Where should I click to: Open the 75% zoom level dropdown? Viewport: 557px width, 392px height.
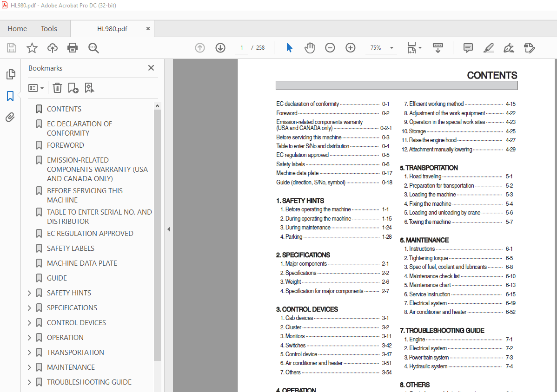coord(391,48)
